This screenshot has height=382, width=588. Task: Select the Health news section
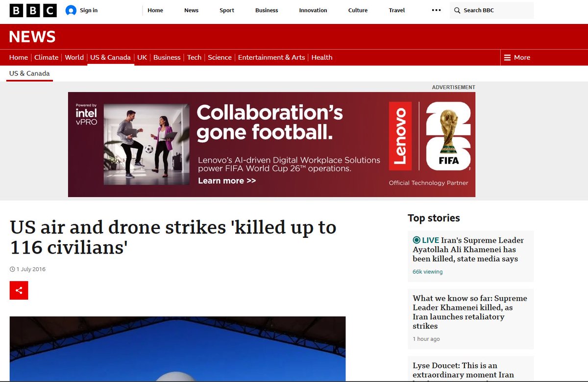[x=322, y=57]
